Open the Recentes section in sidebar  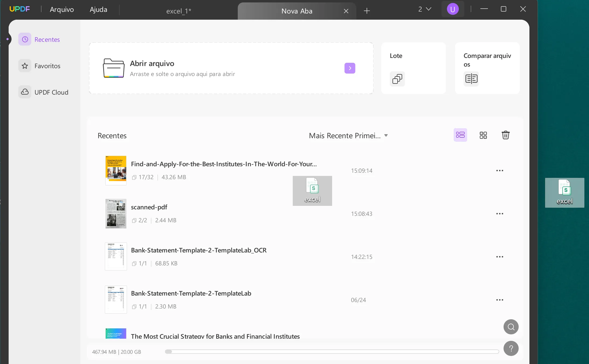39,40
